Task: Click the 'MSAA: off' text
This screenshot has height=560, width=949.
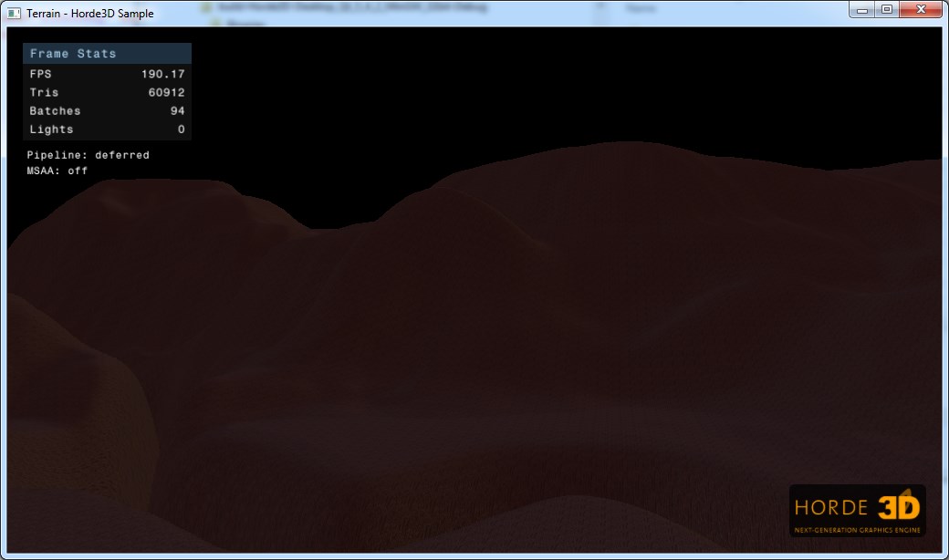Action: click(x=57, y=171)
